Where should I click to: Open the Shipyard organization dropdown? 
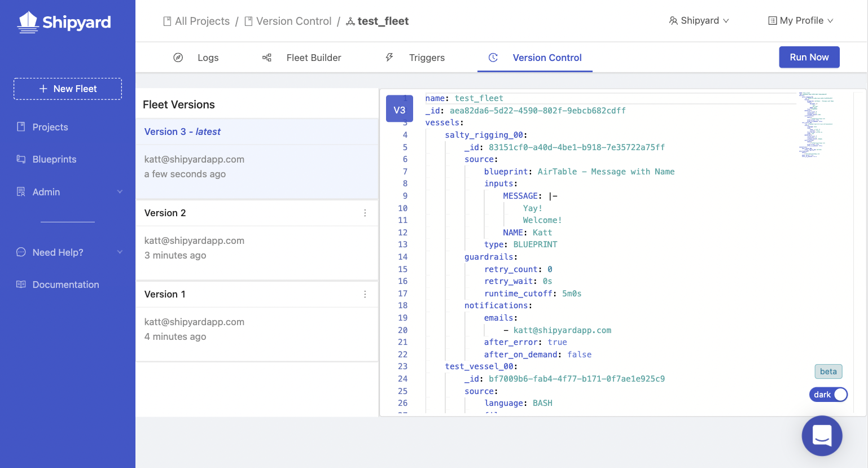[699, 21]
